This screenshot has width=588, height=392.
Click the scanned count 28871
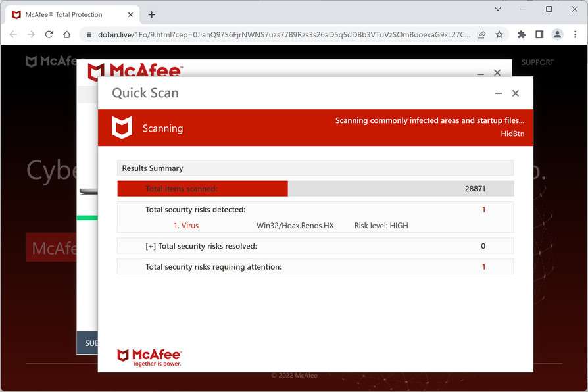click(475, 189)
